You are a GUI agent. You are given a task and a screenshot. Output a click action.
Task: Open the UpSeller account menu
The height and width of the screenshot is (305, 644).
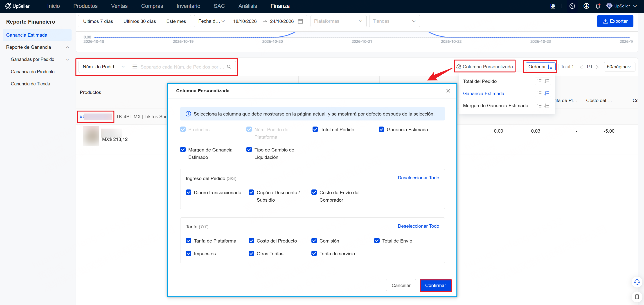(622, 6)
